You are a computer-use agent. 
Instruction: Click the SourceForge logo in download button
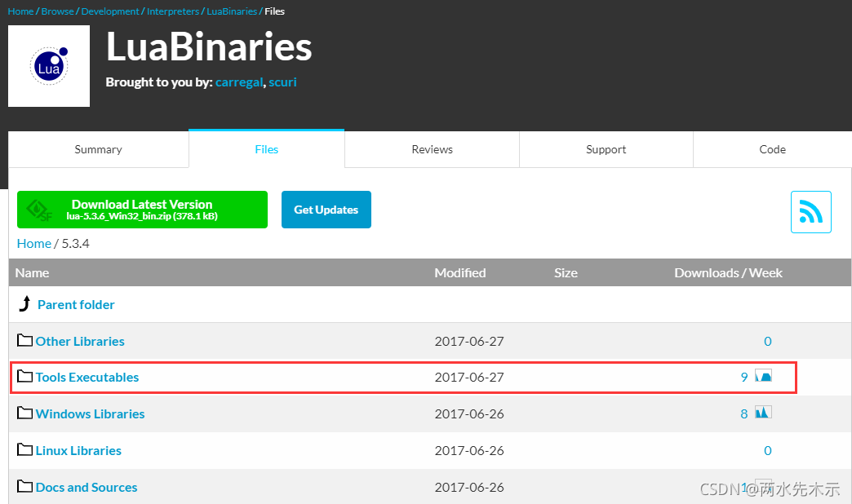[39, 210]
